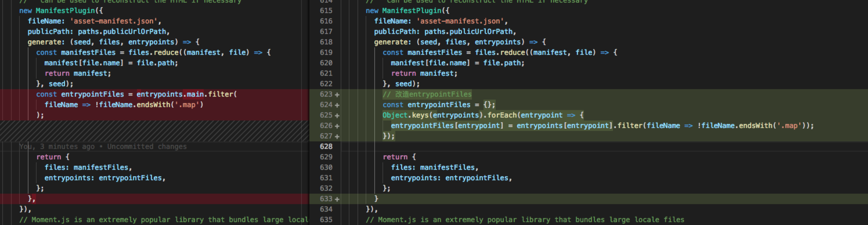Click the 'You, 3 minutes ago' blame annotation
Image resolution: width=868 pixels, height=225 pixels.
pos(103,147)
